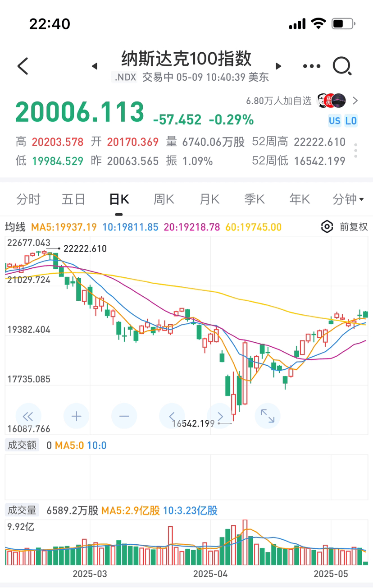Move chart cursor left one candle

point(172,416)
